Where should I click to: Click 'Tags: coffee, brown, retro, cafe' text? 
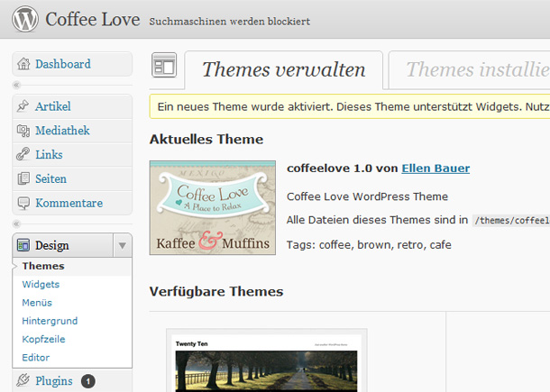[369, 245]
